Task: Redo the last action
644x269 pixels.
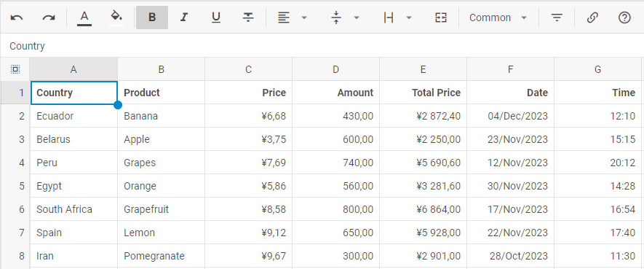Action: [49, 17]
